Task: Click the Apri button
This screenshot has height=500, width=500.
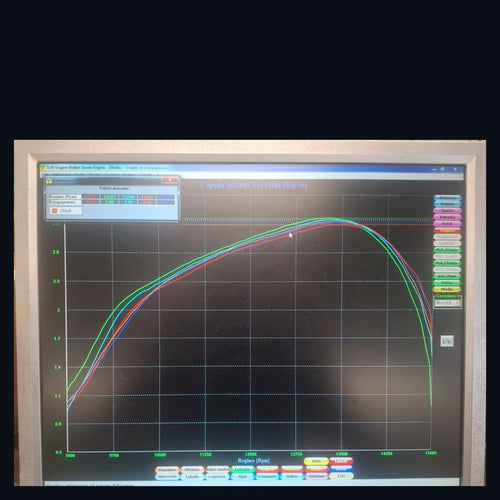Action: (243, 476)
